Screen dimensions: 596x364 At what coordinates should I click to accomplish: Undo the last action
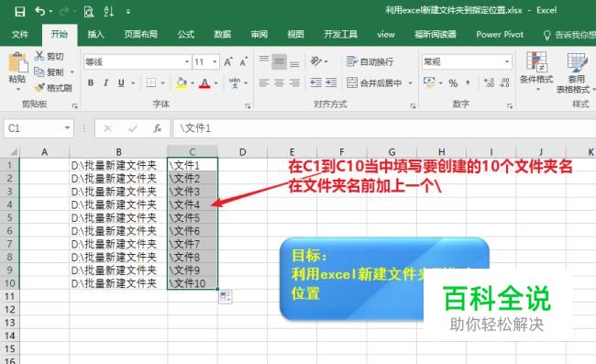pos(40,11)
